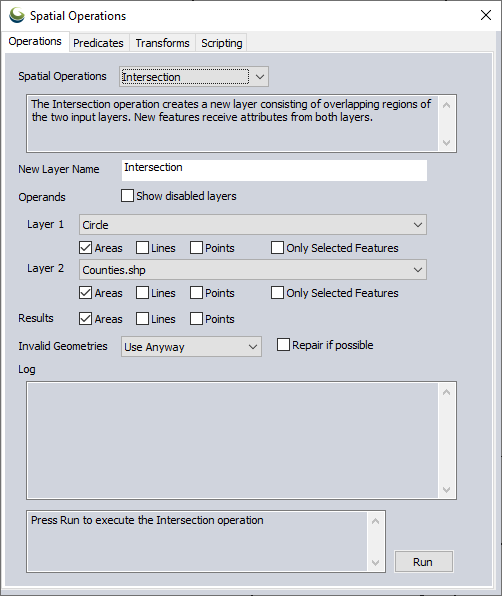The height and width of the screenshot is (596, 502).
Task: Check Points in the Results row
Action: point(196,319)
